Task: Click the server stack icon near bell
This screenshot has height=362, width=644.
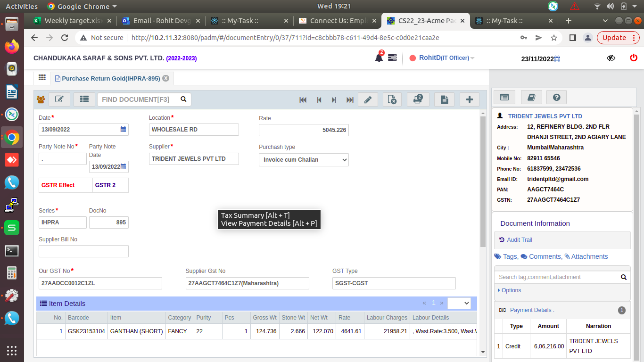Action: (x=392, y=58)
